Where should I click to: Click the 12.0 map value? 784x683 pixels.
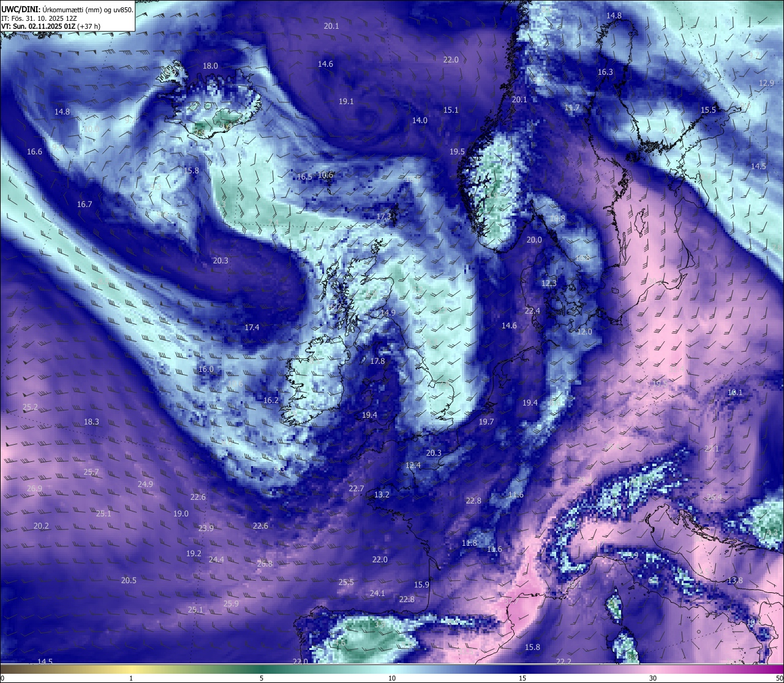pos(585,331)
